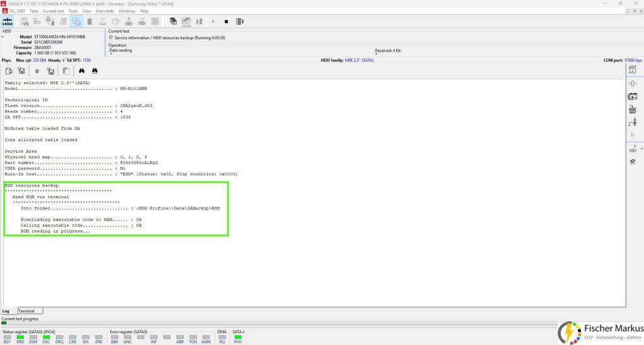Click the copy log icon
The width and height of the screenshot is (644, 345).
pyautogui.click(x=66, y=71)
